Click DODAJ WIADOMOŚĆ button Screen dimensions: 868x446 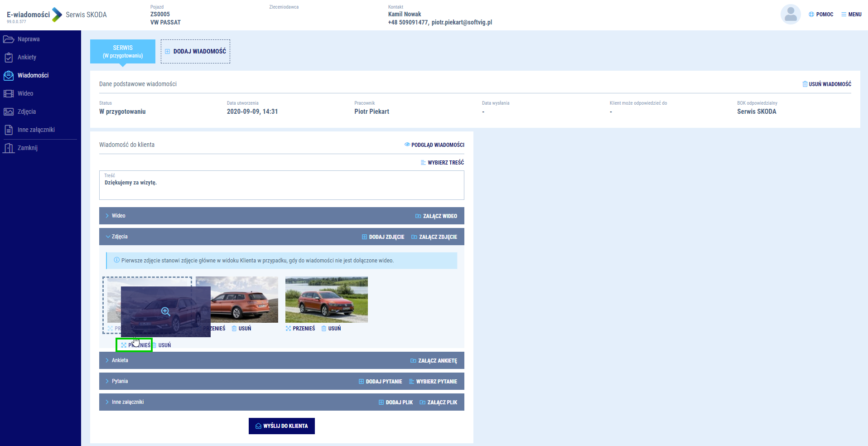pyautogui.click(x=195, y=52)
